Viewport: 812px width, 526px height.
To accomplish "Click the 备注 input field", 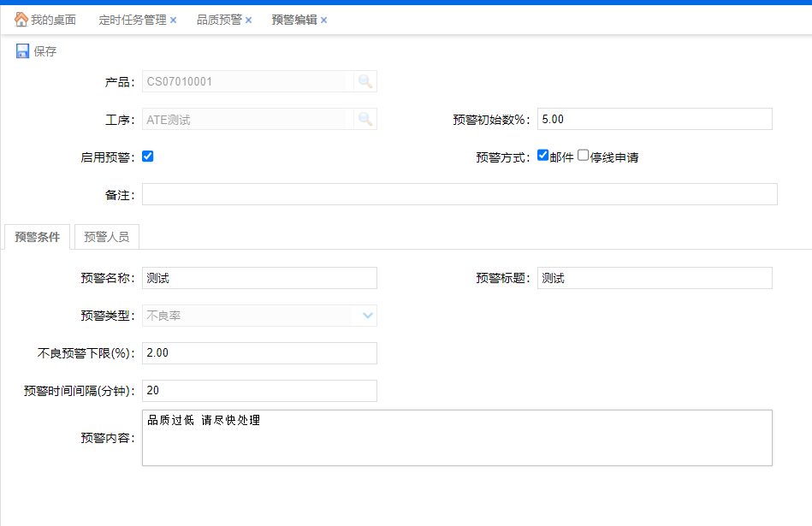I will (x=459, y=194).
